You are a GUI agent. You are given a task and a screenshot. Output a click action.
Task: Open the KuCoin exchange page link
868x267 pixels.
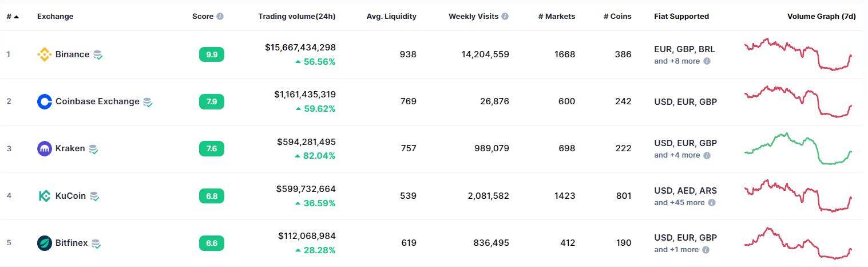(70, 196)
